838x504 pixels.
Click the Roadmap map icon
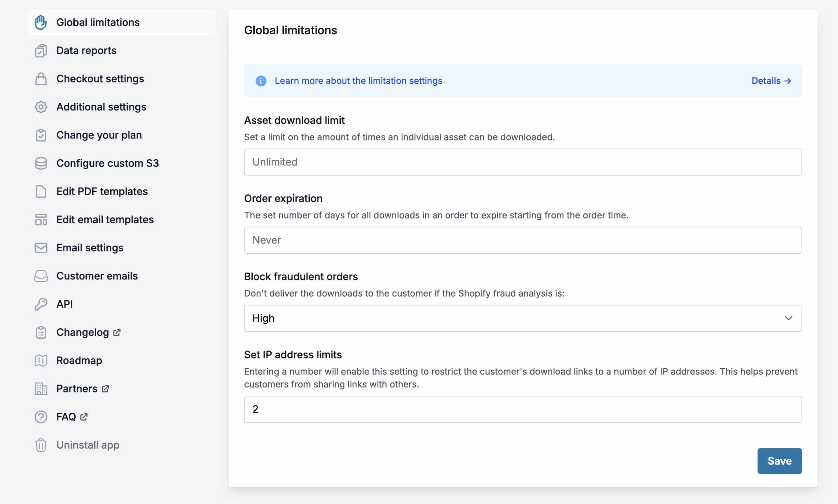(41, 361)
